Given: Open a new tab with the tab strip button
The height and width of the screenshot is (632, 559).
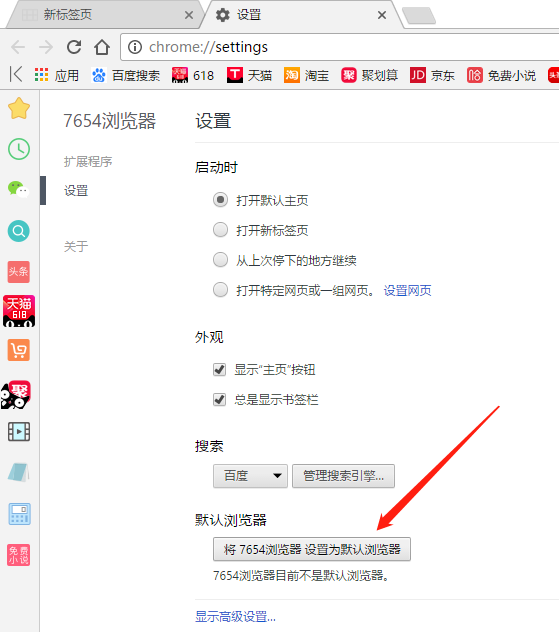Looking at the screenshot, I should pyautogui.click(x=419, y=16).
